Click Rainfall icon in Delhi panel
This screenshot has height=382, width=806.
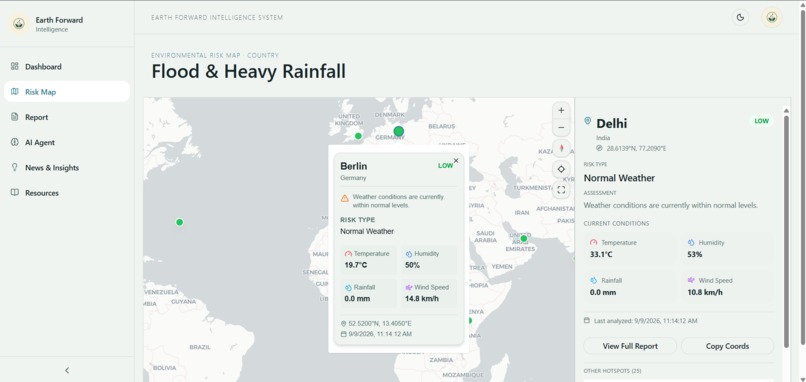coord(594,281)
